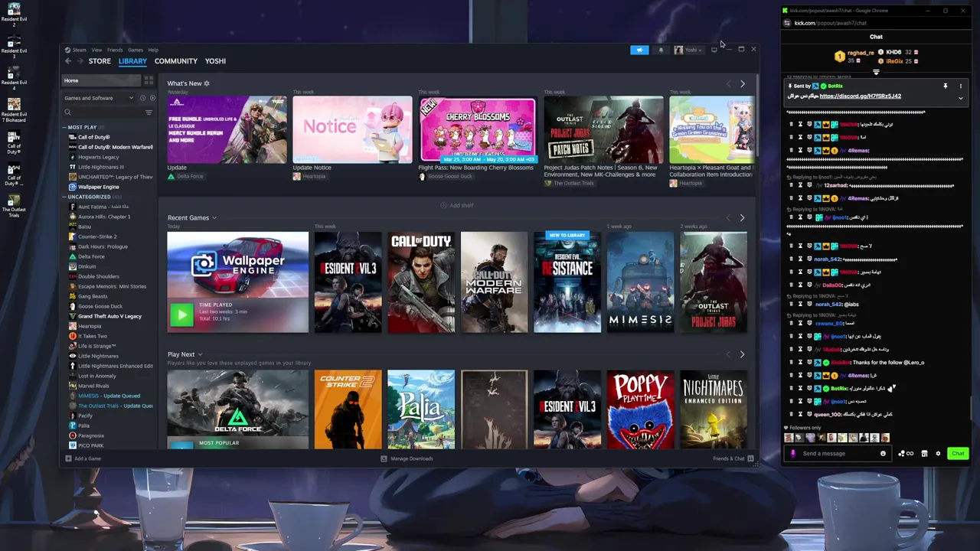Open pinned message three-dot options
Image resolution: width=980 pixels, height=551 pixels.
[x=960, y=86]
